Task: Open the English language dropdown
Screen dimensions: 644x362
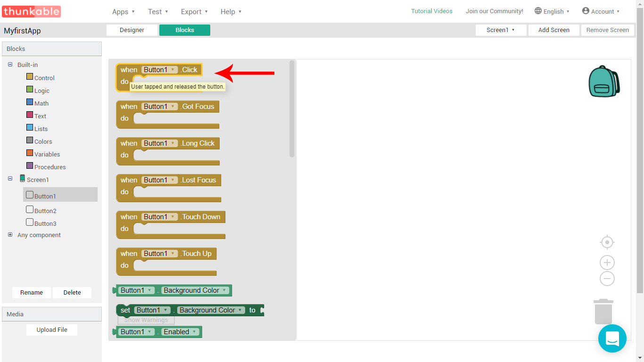Action: pos(552,11)
